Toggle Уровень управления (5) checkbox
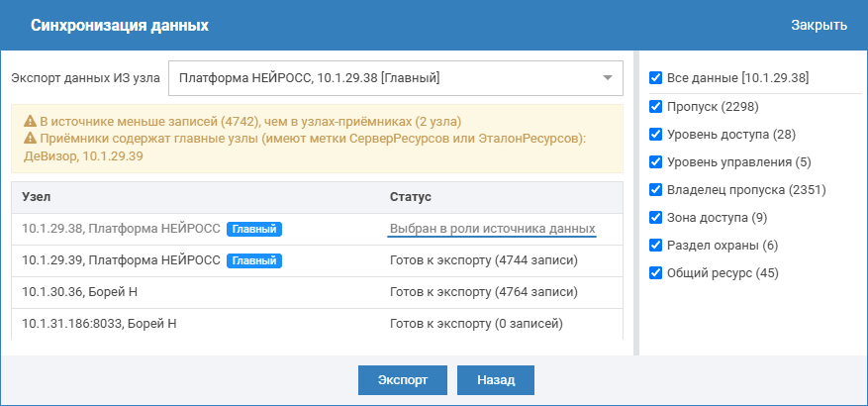This screenshot has width=868, height=406. (x=656, y=162)
